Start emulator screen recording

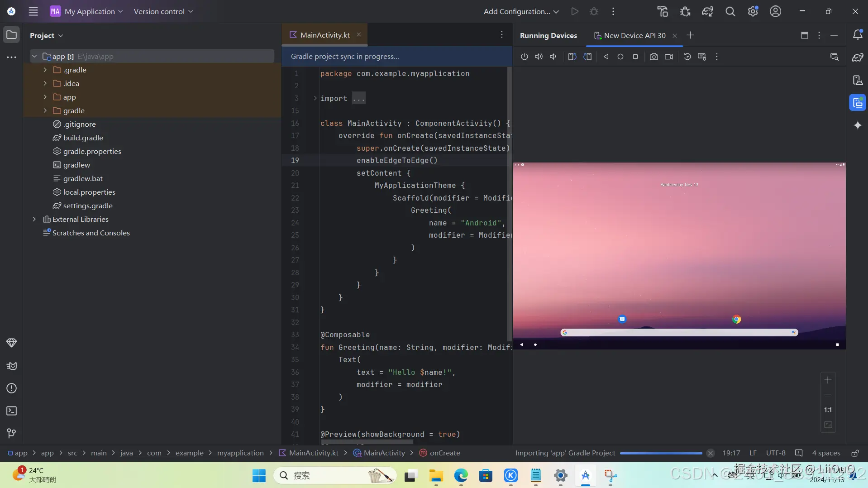pyautogui.click(x=669, y=57)
